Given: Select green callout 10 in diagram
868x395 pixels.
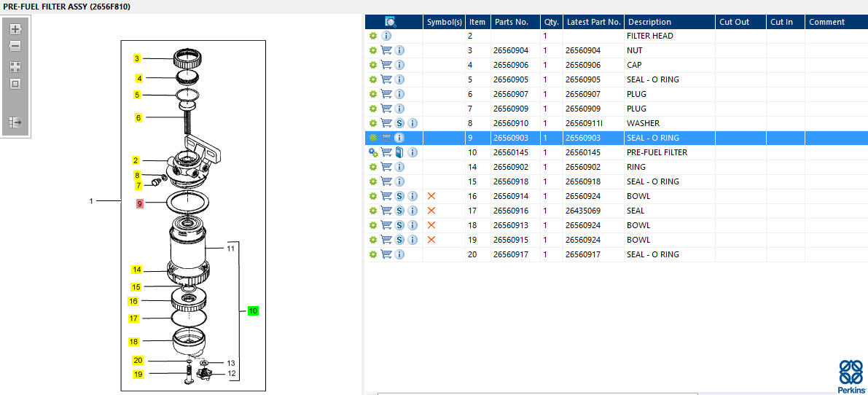Looking at the screenshot, I should [253, 310].
